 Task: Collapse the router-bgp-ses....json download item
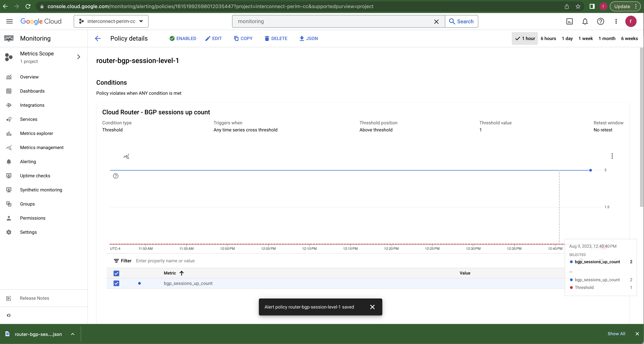(72, 334)
